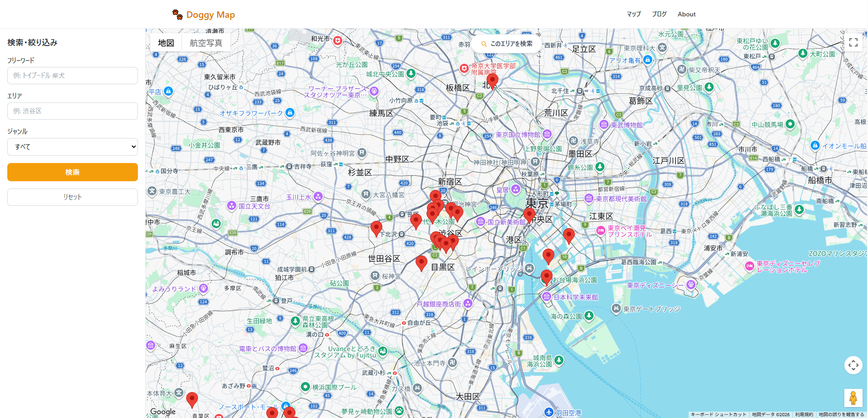Click the 中山競馬場 icon

coord(790,124)
